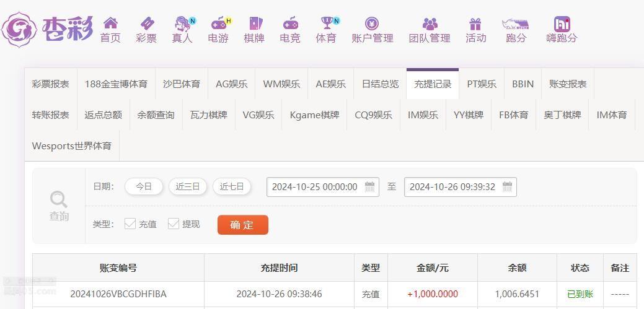This screenshot has width=644, height=309.
Task: Toggle the 提现 checkbox
Action: click(174, 224)
